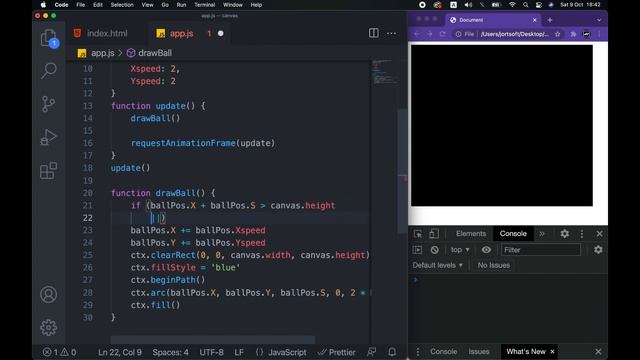
Task: Focus the console Filter input
Action: click(541, 250)
